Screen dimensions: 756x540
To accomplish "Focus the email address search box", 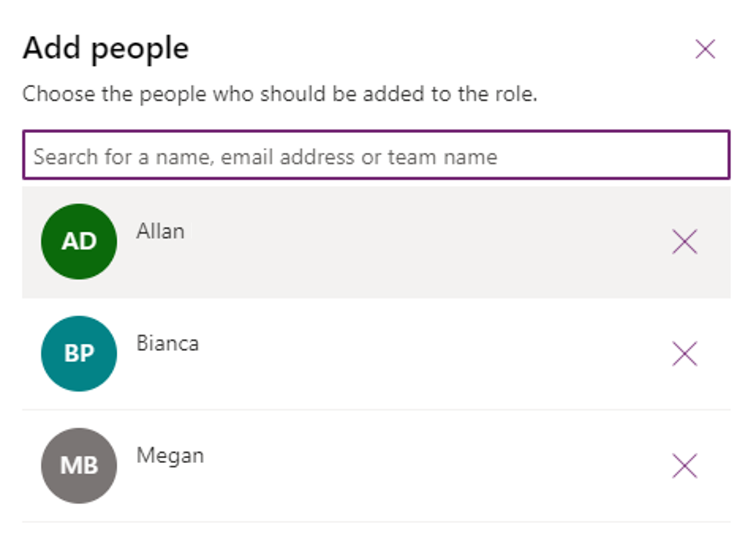I will 377,156.
